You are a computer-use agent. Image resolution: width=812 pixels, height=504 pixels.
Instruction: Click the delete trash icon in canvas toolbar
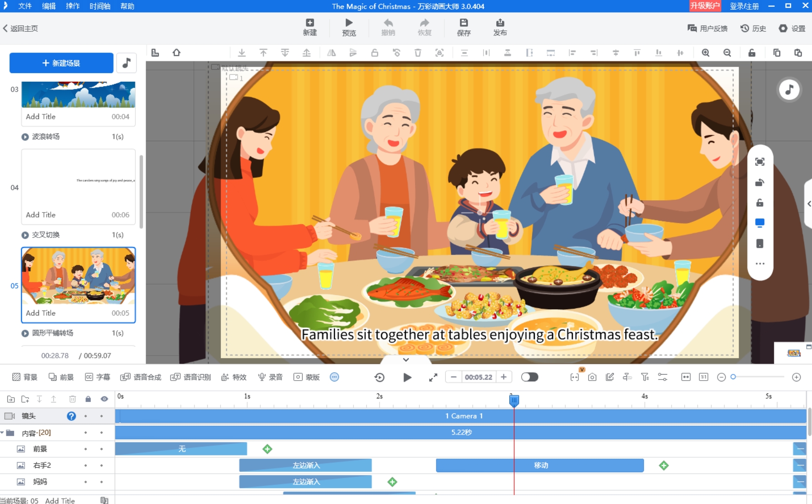(418, 53)
